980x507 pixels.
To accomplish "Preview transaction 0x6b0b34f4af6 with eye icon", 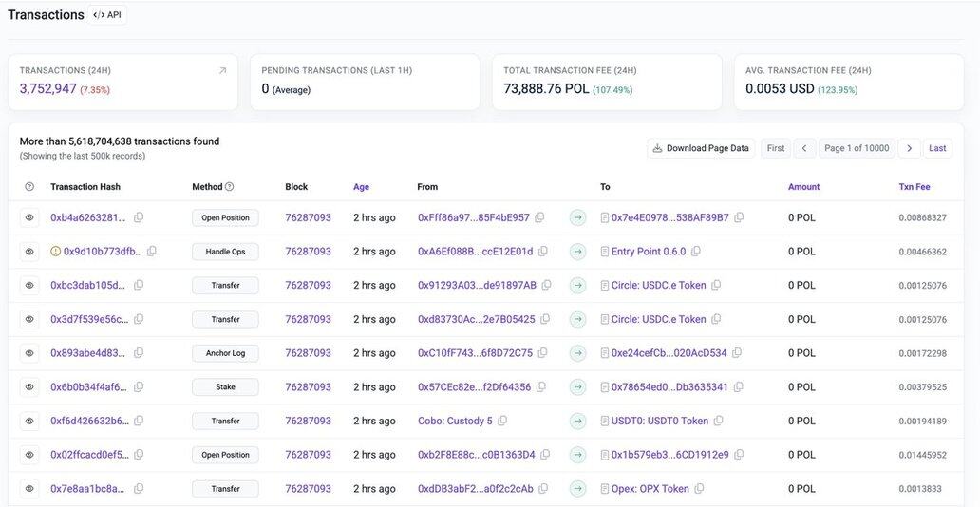I will click(x=29, y=387).
